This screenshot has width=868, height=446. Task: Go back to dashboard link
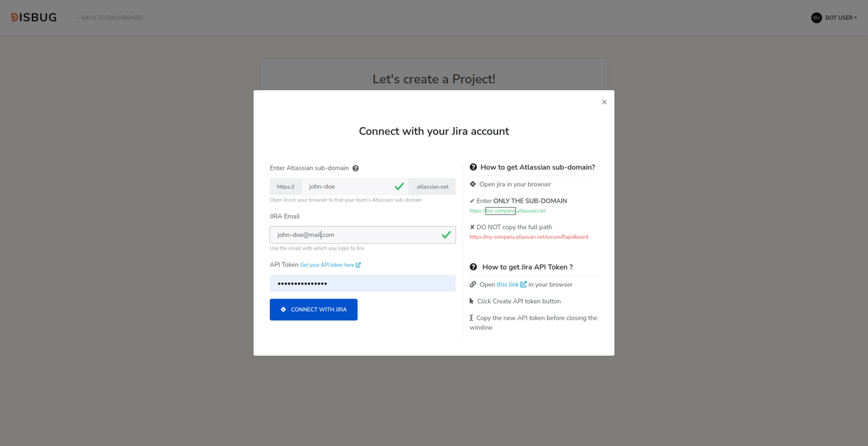click(x=108, y=18)
